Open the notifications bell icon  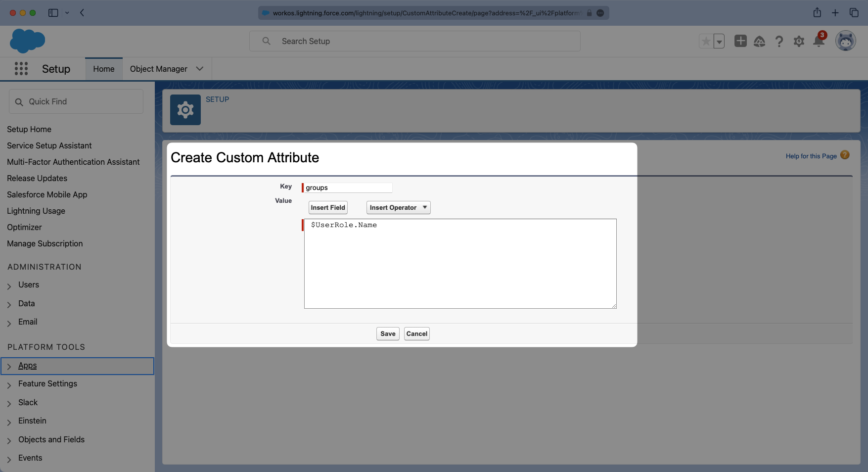coord(819,42)
